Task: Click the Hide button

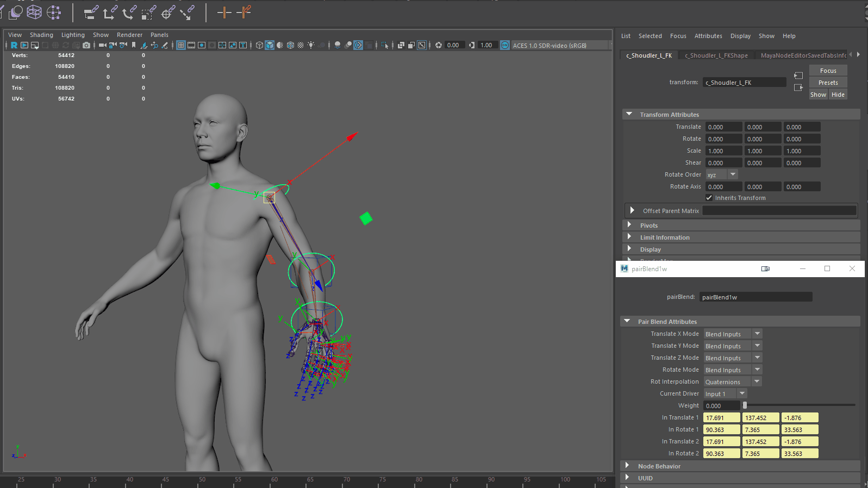Action: coord(838,95)
